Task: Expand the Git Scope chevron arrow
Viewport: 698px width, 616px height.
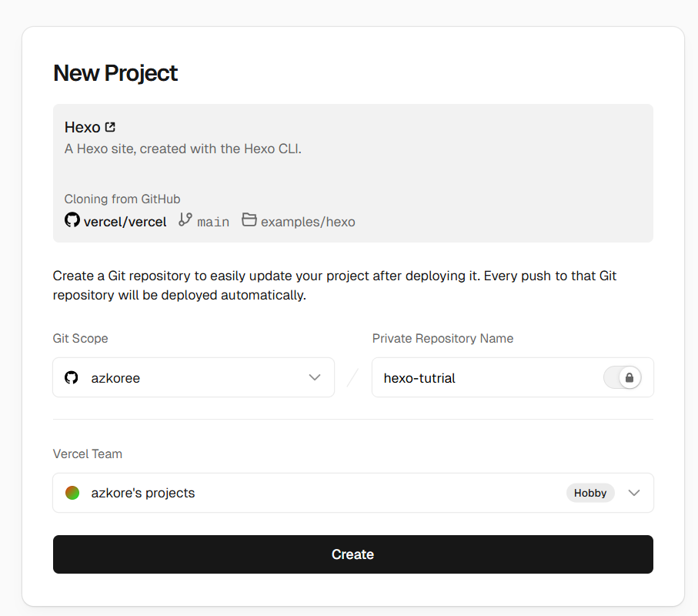Action: [x=314, y=377]
